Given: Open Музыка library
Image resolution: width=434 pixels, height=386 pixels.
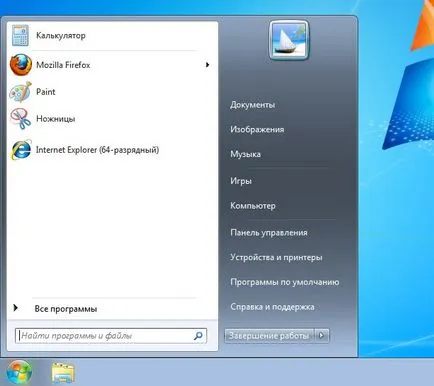Looking at the screenshot, I should pos(245,154).
